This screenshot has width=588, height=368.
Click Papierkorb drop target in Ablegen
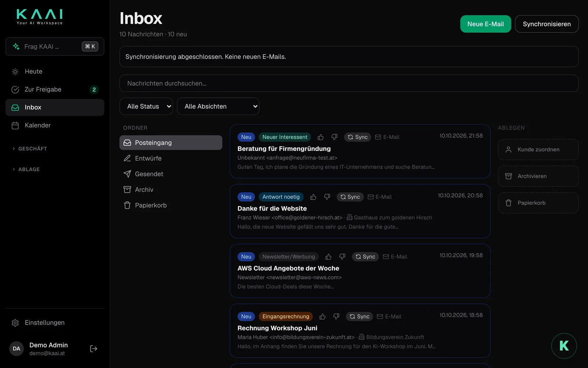(538, 203)
